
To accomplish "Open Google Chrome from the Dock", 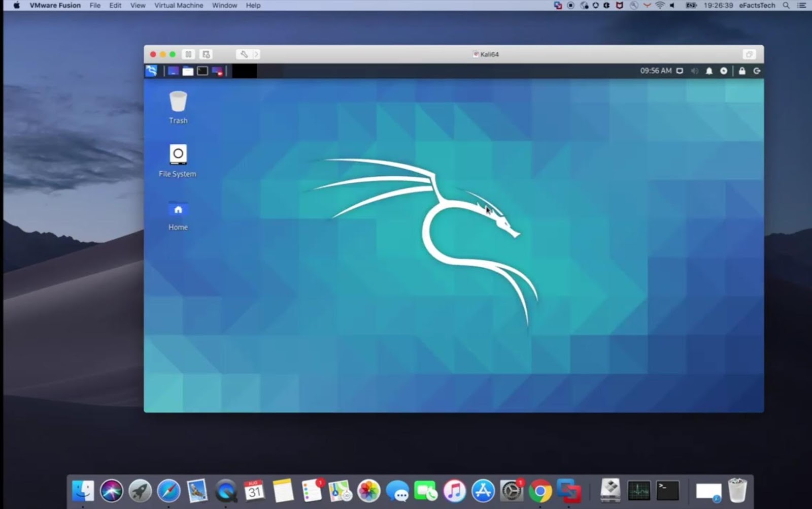I will coord(540,491).
